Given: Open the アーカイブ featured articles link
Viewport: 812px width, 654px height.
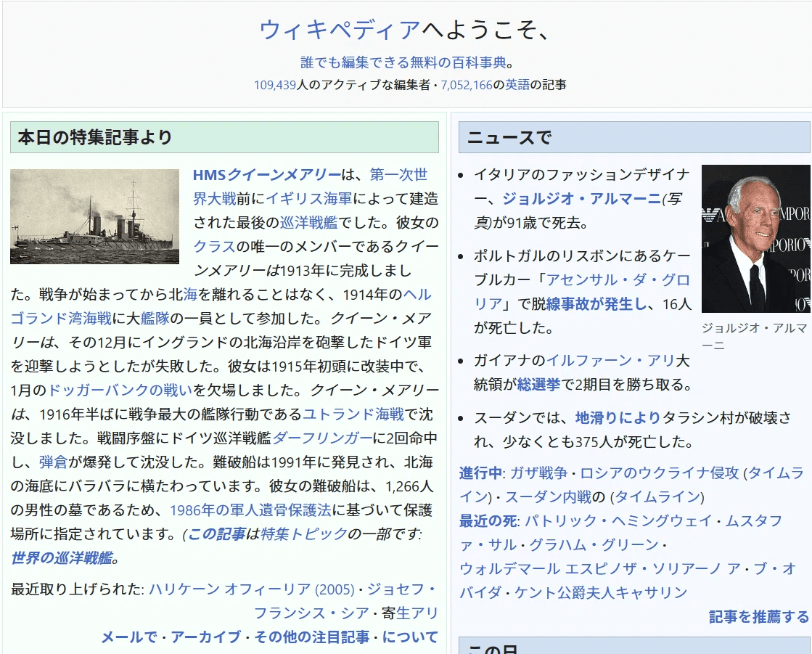Looking at the screenshot, I should 205,637.
